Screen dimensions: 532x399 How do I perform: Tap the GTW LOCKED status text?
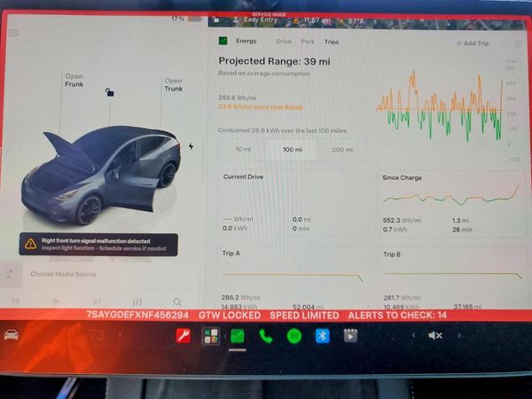tap(230, 315)
